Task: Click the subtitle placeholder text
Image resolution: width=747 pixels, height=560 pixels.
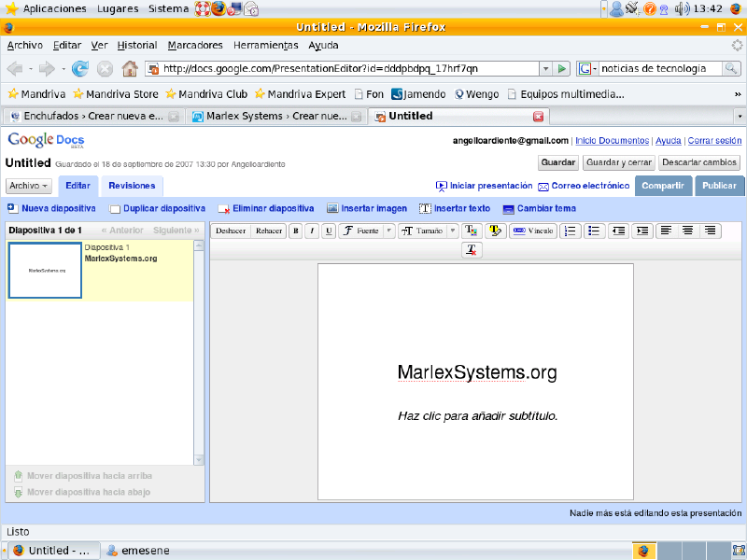Action: coord(477,416)
